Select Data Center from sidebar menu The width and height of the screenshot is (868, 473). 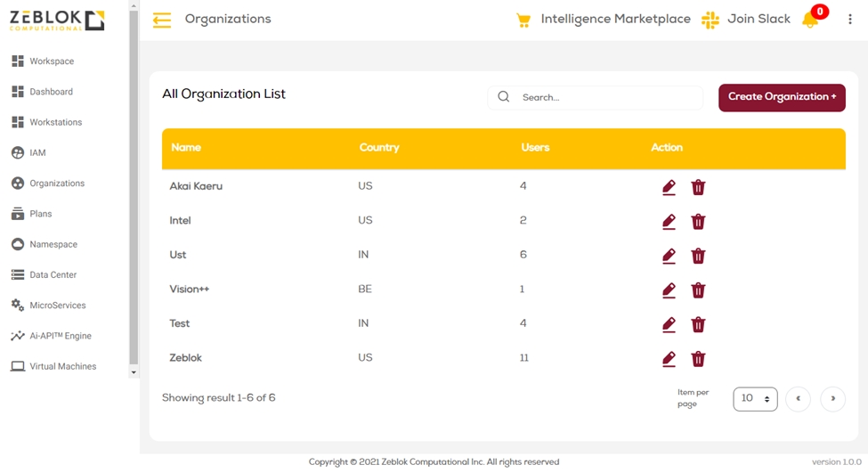(53, 275)
